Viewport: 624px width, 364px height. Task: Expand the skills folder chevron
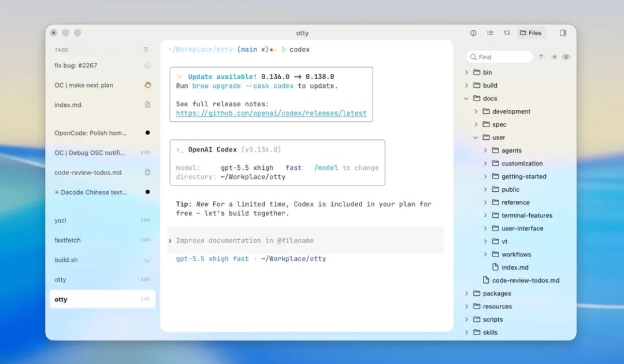[466, 332]
